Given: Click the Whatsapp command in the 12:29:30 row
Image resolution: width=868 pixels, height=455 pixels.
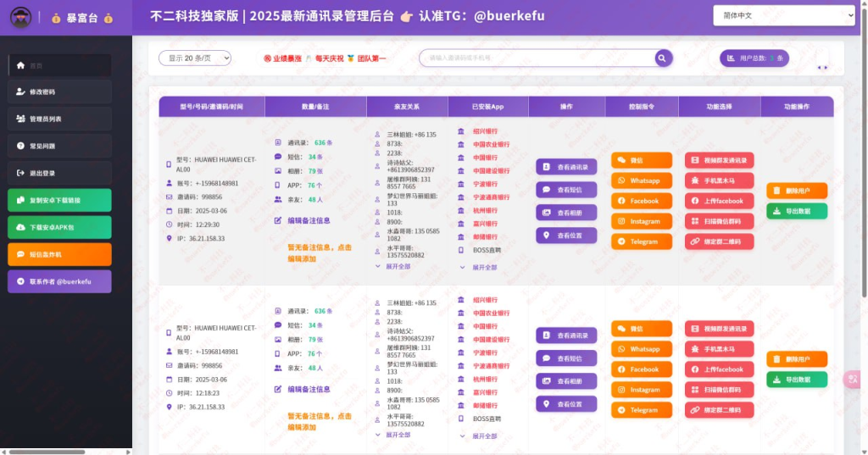Looking at the screenshot, I should click(642, 180).
